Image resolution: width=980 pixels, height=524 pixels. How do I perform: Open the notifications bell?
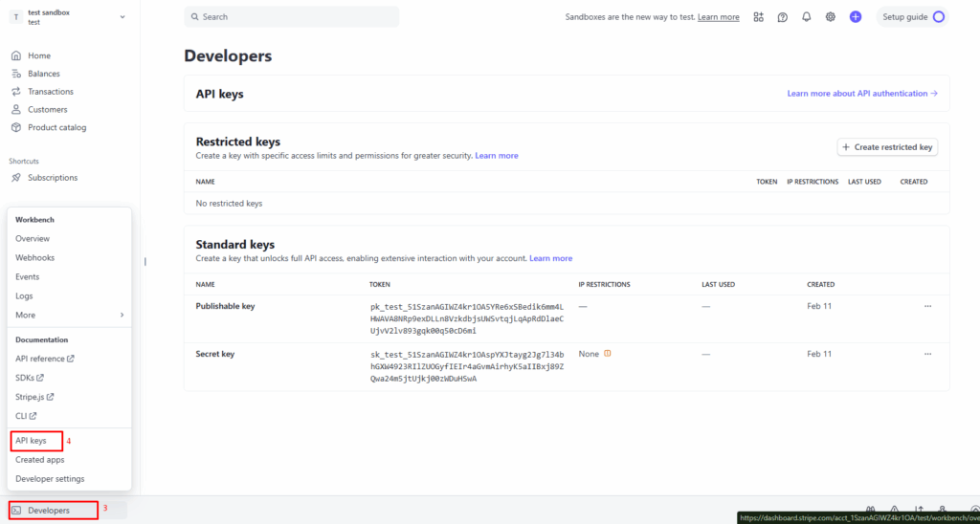pyautogui.click(x=807, y=17)
